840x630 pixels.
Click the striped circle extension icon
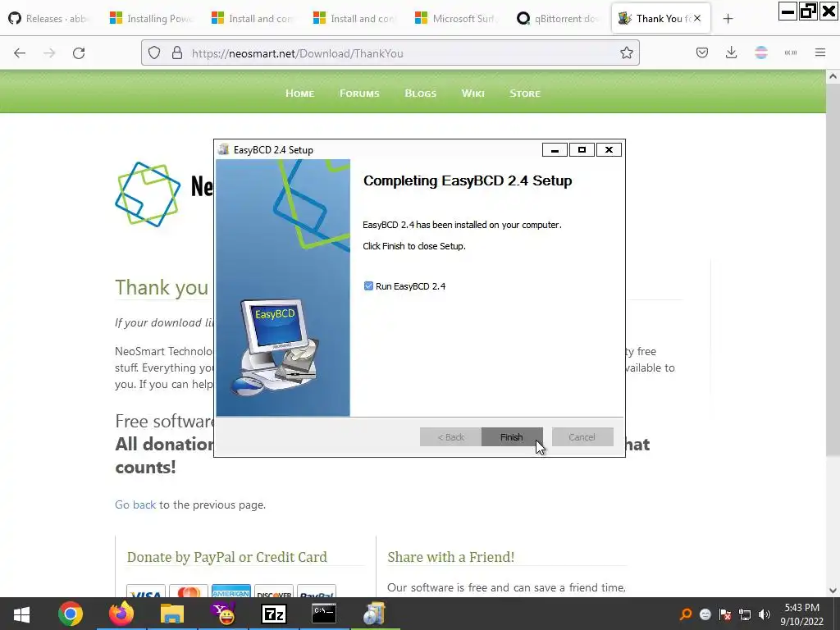pyautogui.click(x=760, y=52)
